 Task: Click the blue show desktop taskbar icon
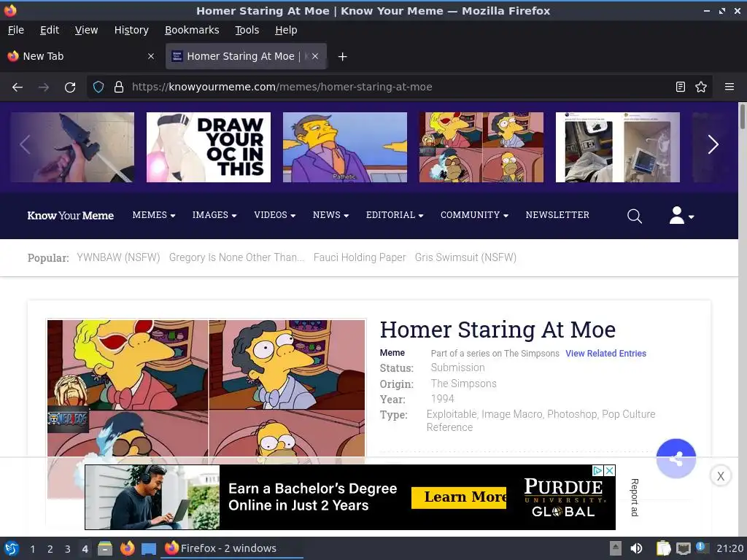point(149,548)
